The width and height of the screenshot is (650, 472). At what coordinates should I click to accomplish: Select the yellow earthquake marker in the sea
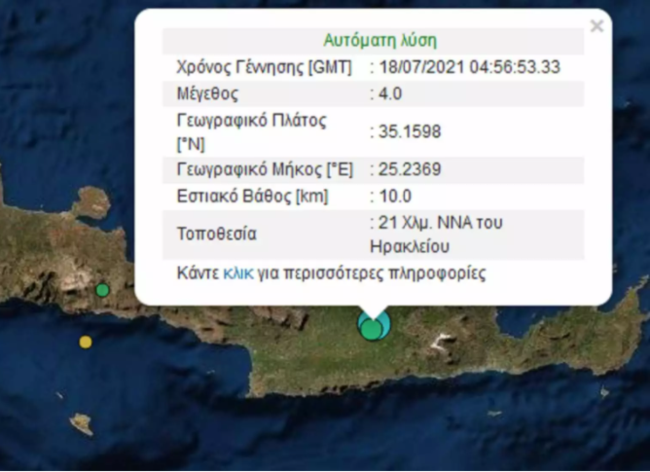[x=85, y=342]
